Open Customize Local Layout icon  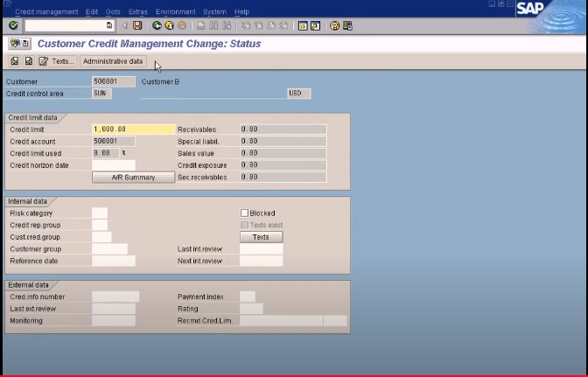[x=347, y=25]
